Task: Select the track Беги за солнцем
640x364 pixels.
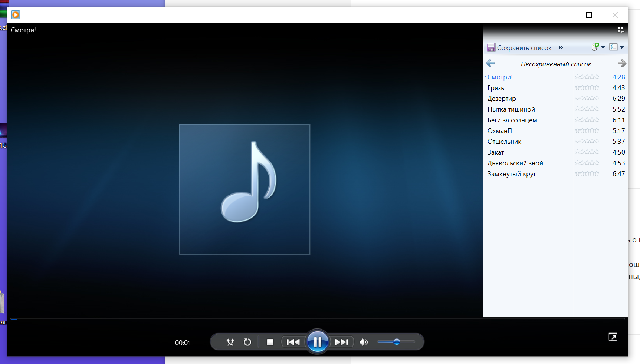Action: pos(512,120)
